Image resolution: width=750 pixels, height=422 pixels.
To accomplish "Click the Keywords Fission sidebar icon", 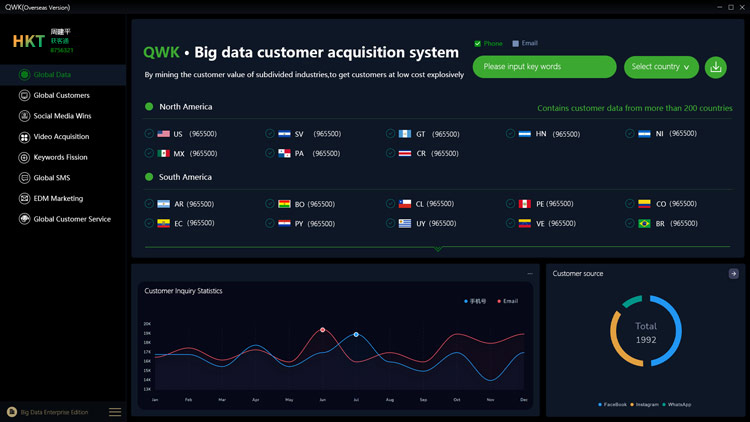I will (25, 157).
